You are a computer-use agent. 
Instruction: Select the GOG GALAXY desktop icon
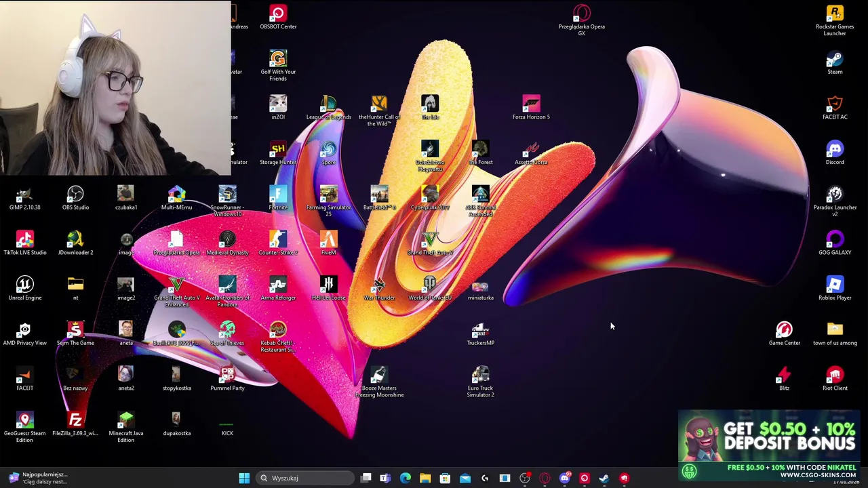[835, 243]
